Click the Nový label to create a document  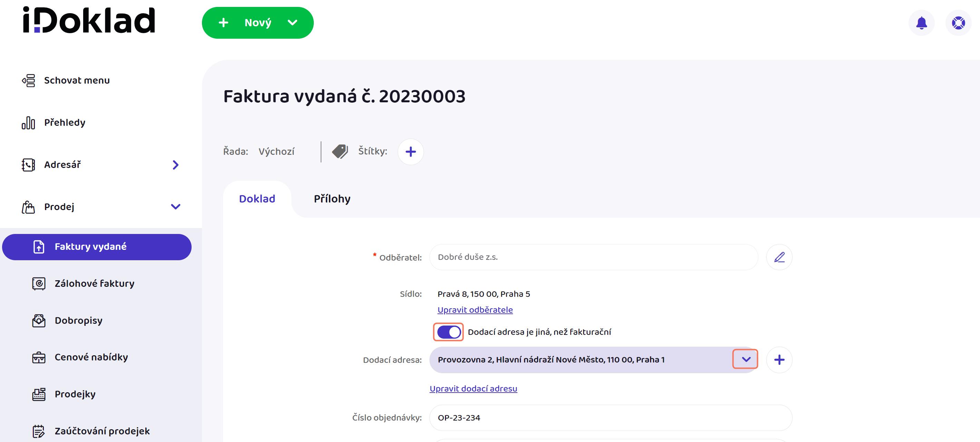coord(258,23)
